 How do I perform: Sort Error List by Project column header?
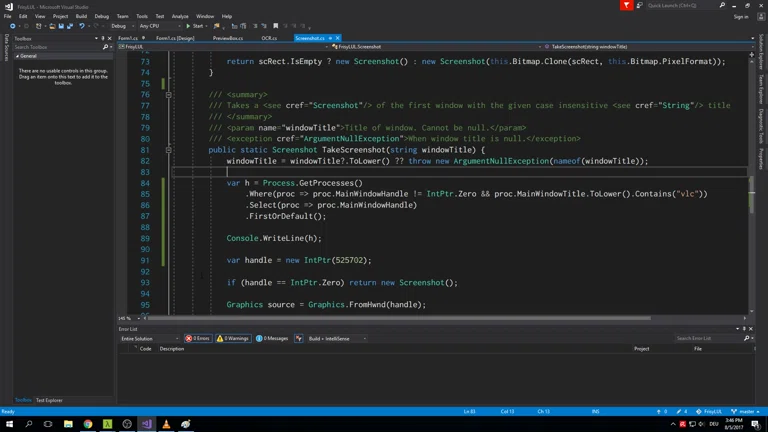pyautogui.click(x=641, y=349)
